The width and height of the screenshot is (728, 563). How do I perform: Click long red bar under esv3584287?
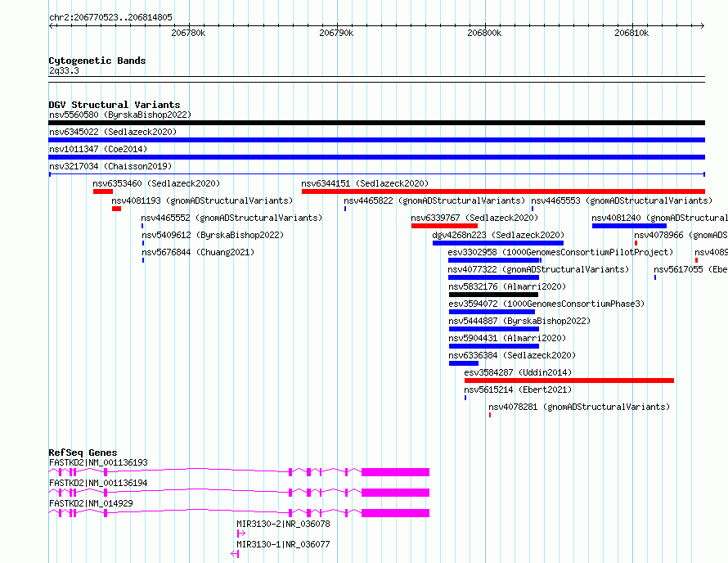click(x=569, y=381)
